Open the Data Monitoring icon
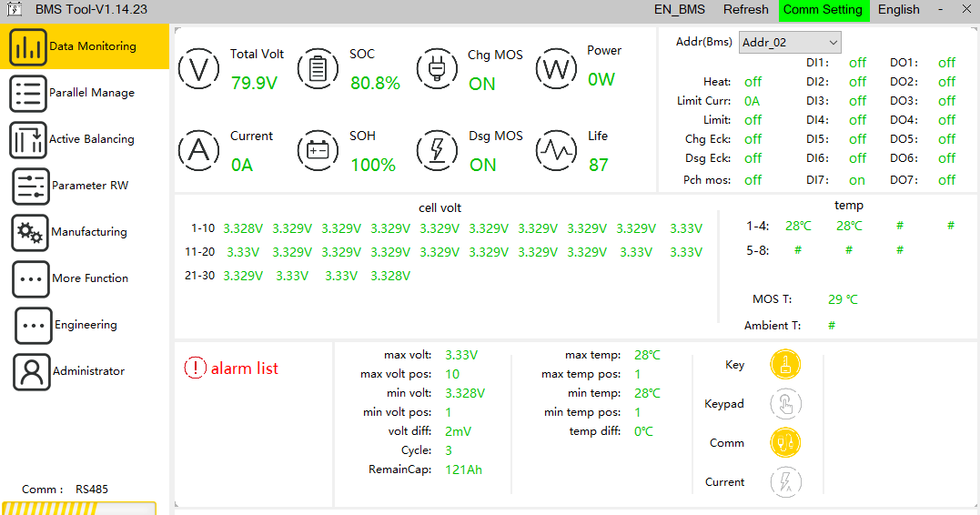 pos(28,47)
